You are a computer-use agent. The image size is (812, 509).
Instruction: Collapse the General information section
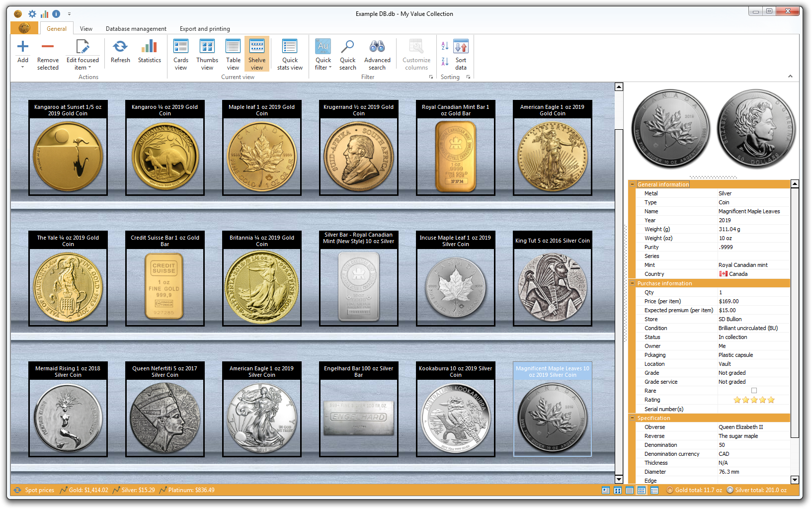click(632, 184)
